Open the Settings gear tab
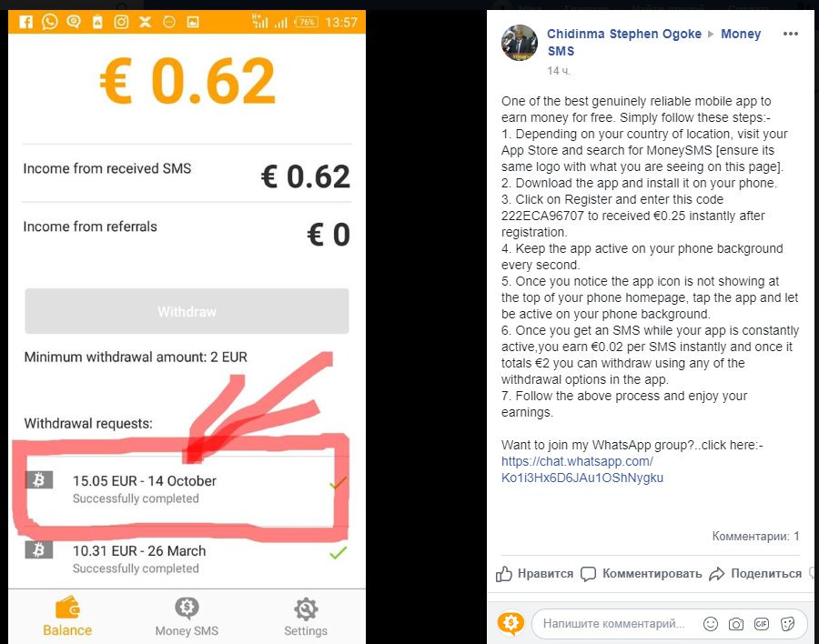 [x=306, y=617]
